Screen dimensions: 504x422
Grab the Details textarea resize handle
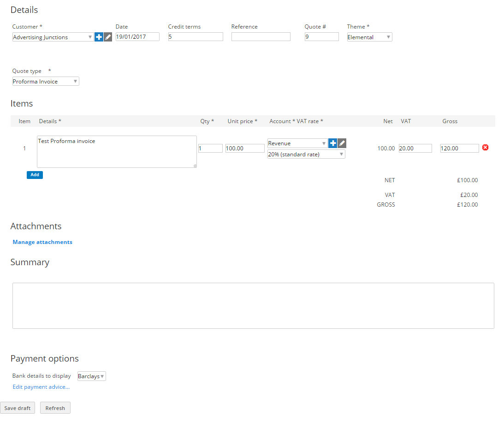coord(195,166)
